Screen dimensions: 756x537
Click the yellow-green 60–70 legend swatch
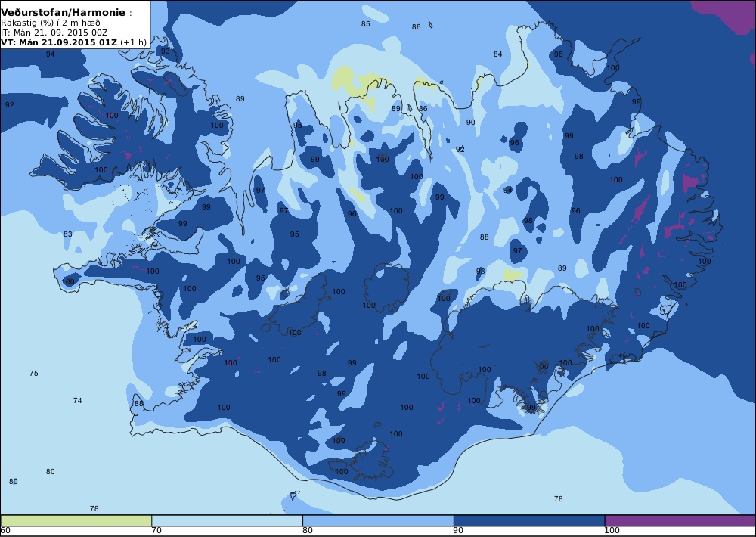click(x=76, y=520)
